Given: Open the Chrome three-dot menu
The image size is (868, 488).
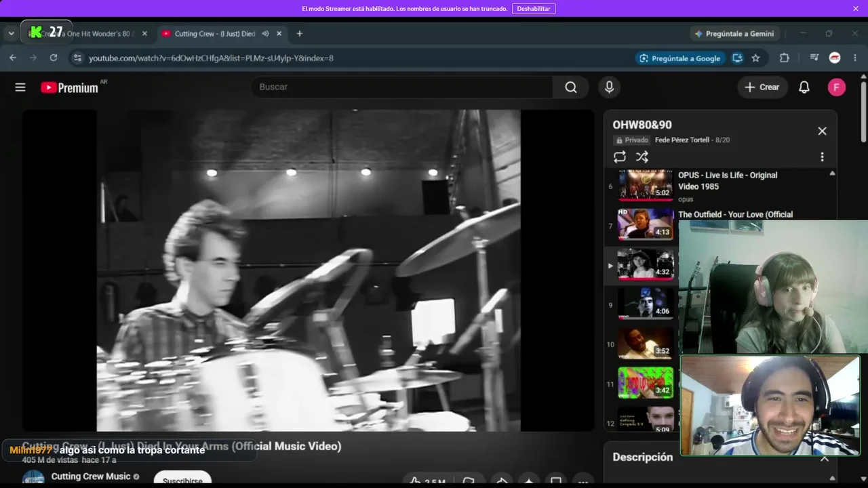Looking at the screenshot, I should tap(855, 58).
